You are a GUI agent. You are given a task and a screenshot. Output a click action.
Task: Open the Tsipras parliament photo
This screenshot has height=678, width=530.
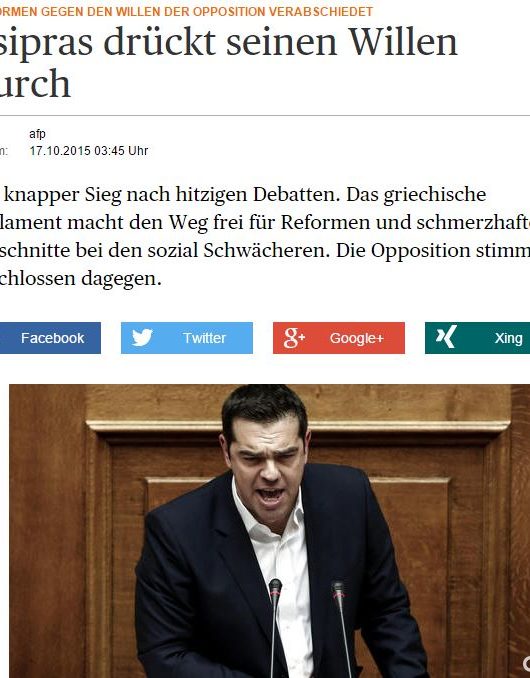coord(269,531)
